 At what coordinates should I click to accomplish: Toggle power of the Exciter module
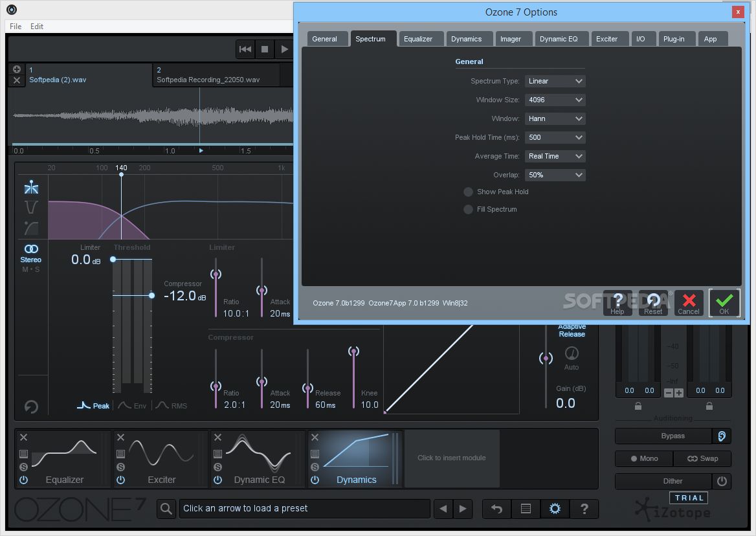[x=120, y=480]
